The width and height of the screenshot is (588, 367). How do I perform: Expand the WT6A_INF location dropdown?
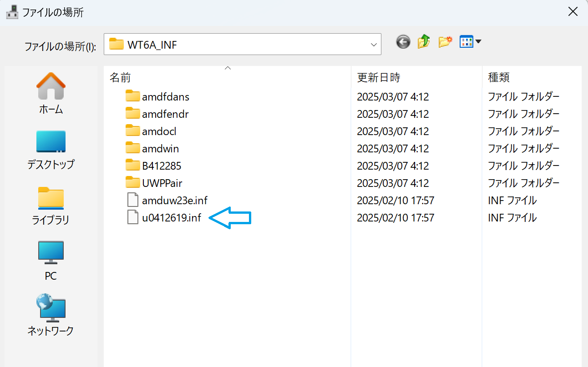(x=374, y=45)
